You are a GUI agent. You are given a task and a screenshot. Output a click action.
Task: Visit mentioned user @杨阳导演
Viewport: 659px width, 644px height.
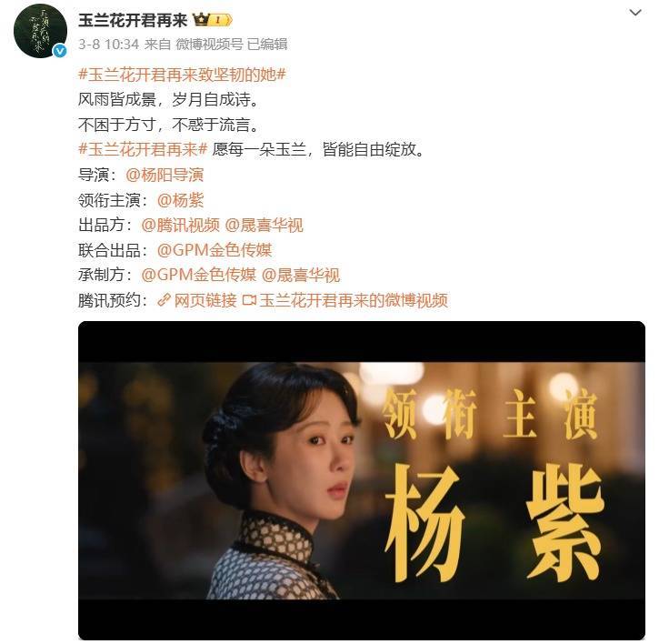165,175
